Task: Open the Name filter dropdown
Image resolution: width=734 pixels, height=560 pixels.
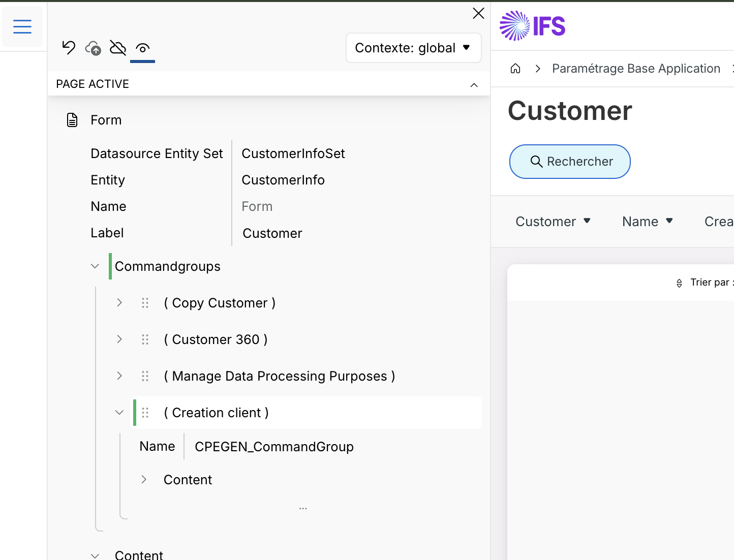Action: [648, 222]
